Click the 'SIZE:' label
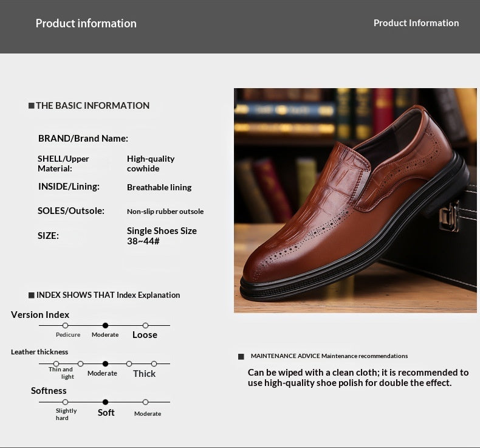Screen dimensions: 480x448 coord(48,236)
